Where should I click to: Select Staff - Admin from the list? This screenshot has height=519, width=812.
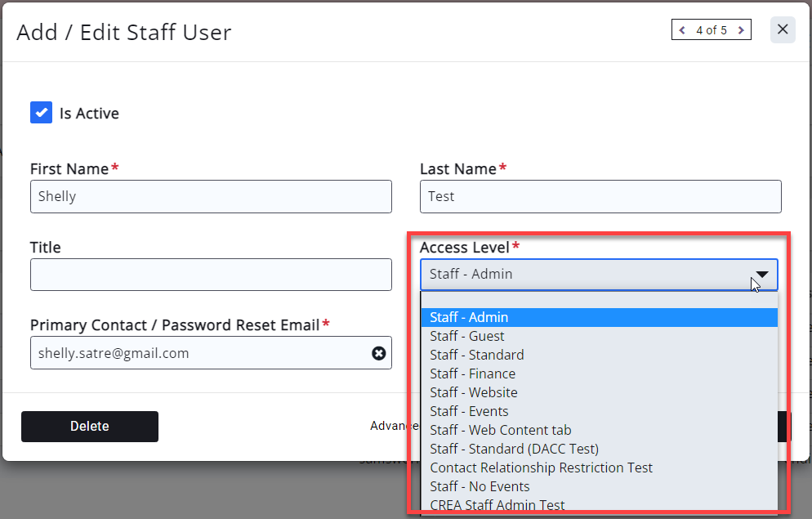[x=469, y=317]
